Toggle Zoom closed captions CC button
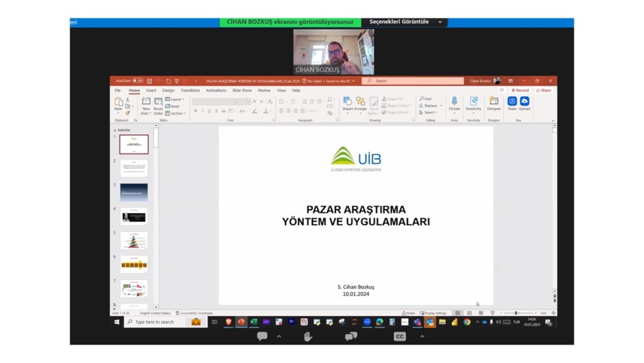This screenshot has height=363, width=644. (399, 336)
